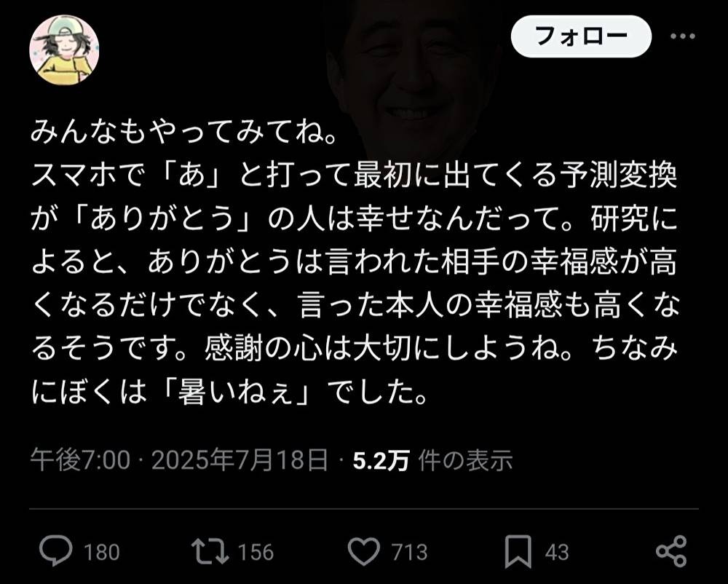
Task: Click the 156 repost count
Action: point(256,553)
